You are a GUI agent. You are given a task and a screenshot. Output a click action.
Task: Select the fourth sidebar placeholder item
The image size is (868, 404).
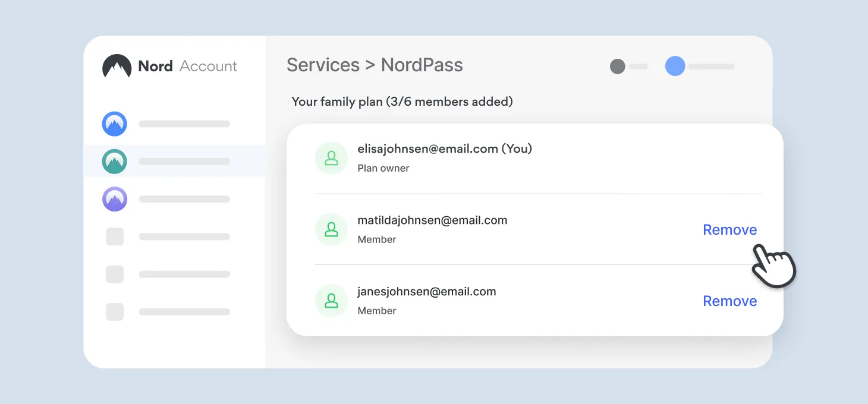coord(115,236)
